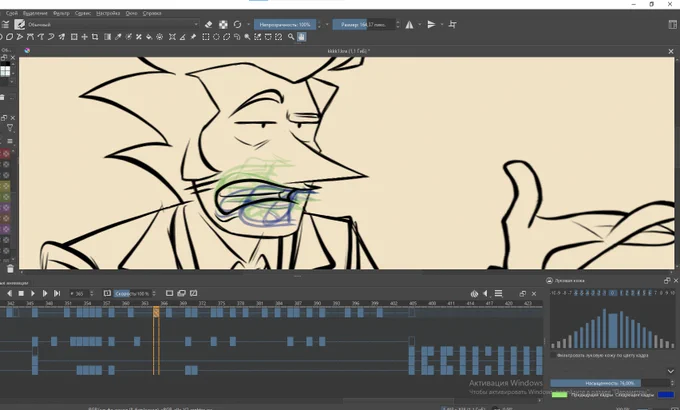Select the Polyline tool
The width and height of the screenshot is (680, 410).
(20, 37)
